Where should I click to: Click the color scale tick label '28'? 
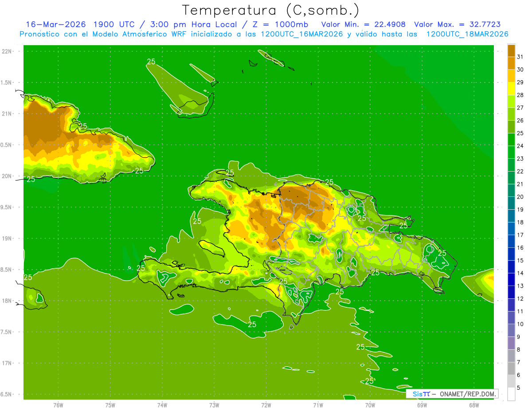520,95
